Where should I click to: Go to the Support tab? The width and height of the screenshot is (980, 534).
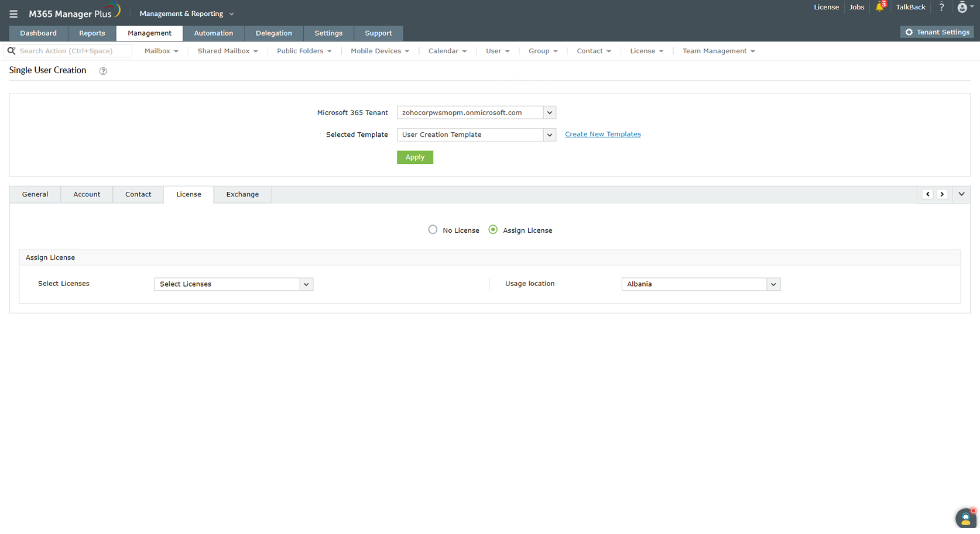pyautogui.click(x=378, y=33)
